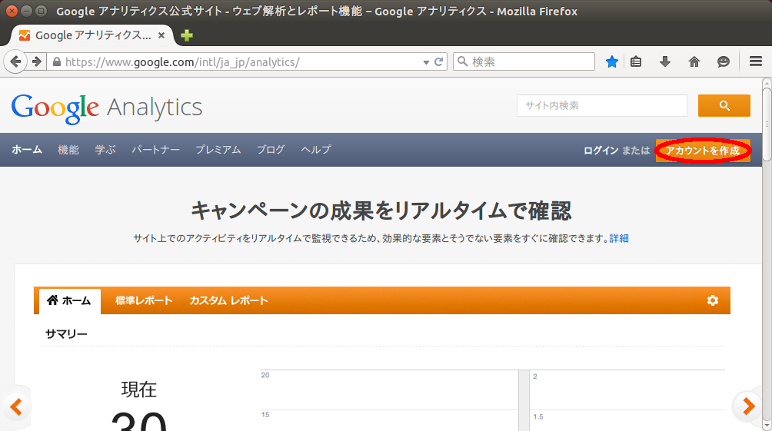This screenshot has height=431, width=772.
Task: Click the orange site search magnifier button
Action: (724, 105)
